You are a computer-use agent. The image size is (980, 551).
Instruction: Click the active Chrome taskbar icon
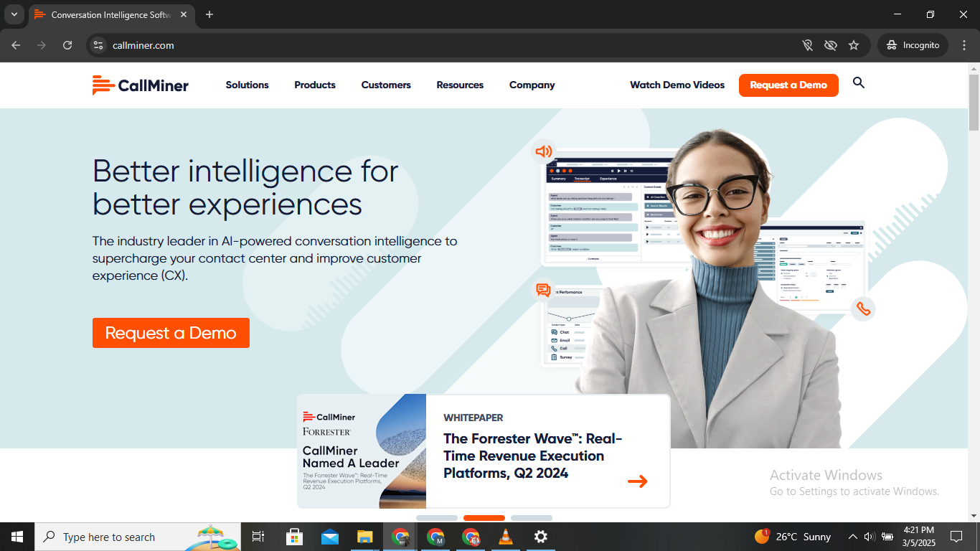[400, 537]
